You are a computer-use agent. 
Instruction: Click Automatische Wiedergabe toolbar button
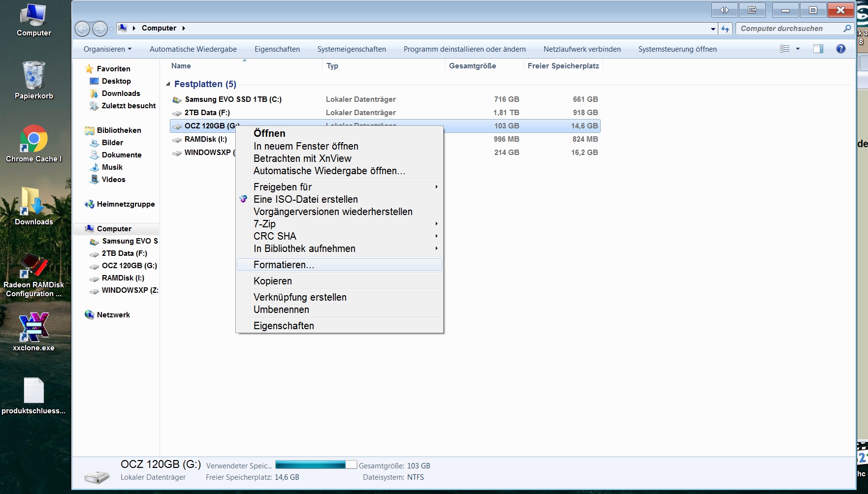(x=193, y=49)
